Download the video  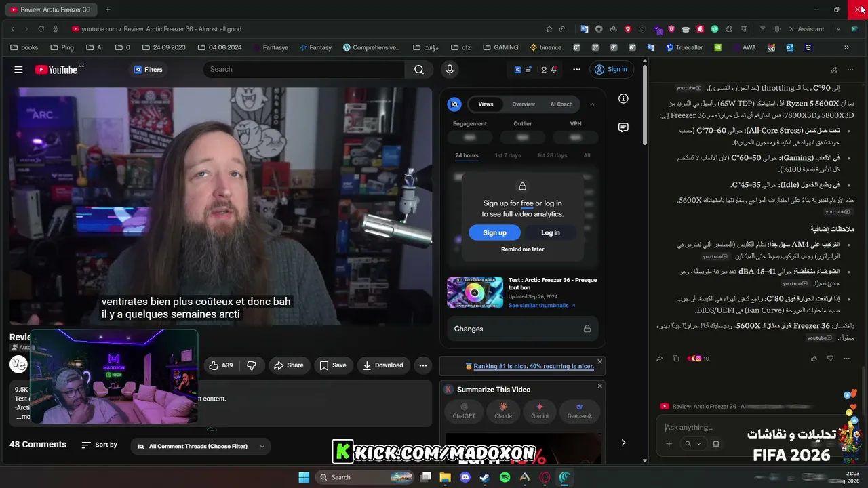[383, 365]
